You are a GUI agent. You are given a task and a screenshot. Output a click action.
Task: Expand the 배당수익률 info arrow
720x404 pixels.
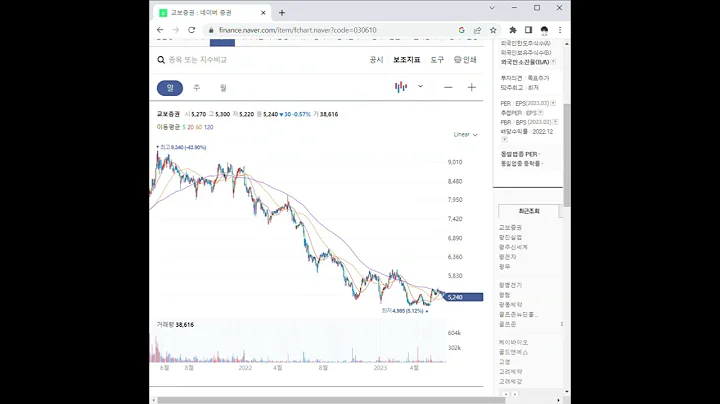click(x=504, y=139)
